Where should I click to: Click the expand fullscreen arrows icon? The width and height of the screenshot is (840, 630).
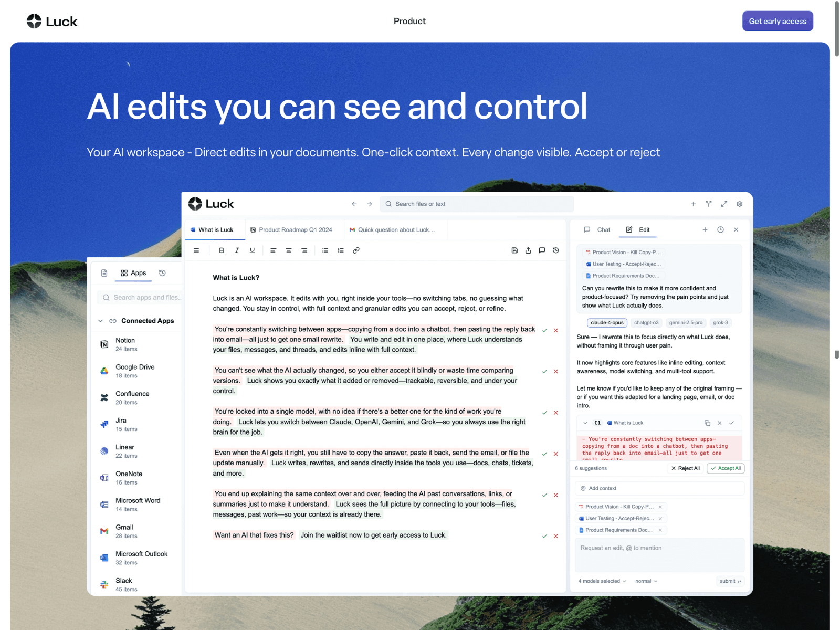coord(724,204)
